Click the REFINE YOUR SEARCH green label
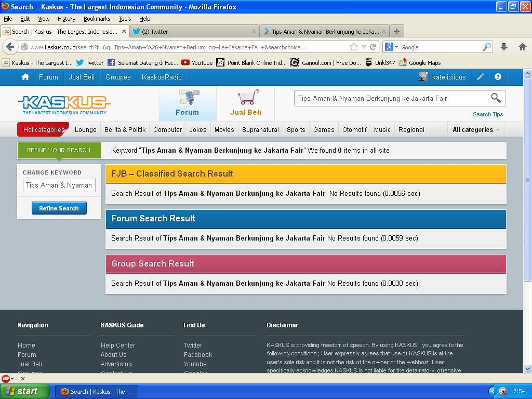 click(59, 150)
